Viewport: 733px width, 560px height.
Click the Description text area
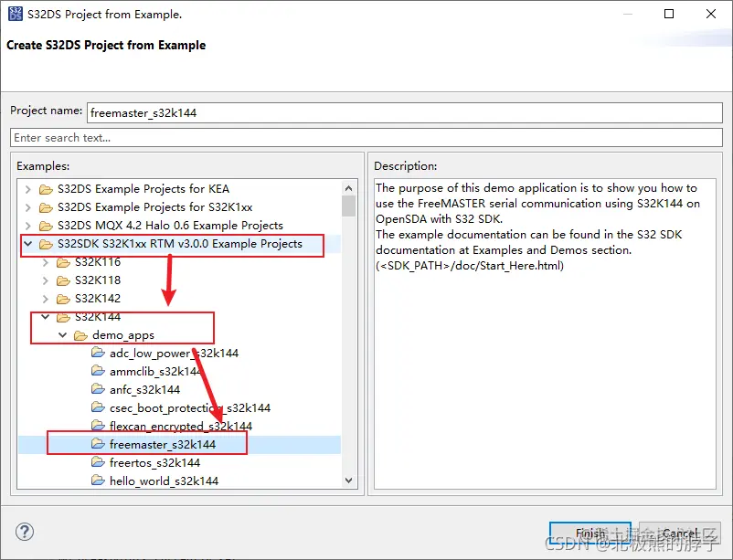(545, 333)
